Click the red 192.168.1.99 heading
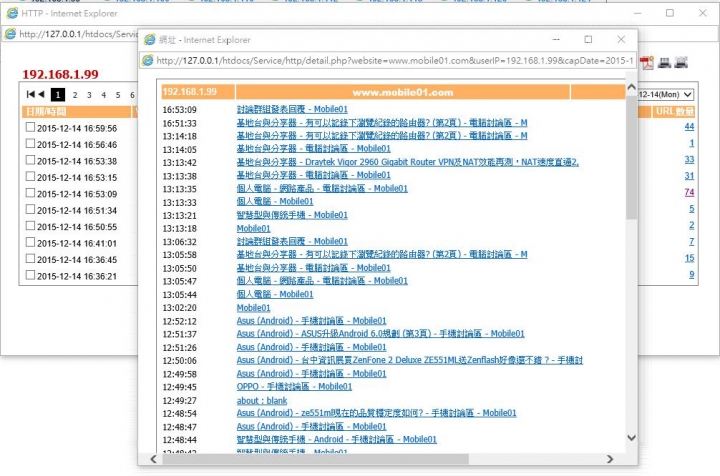The height and width of the screenshot is (476, 720). coord(60,74)
